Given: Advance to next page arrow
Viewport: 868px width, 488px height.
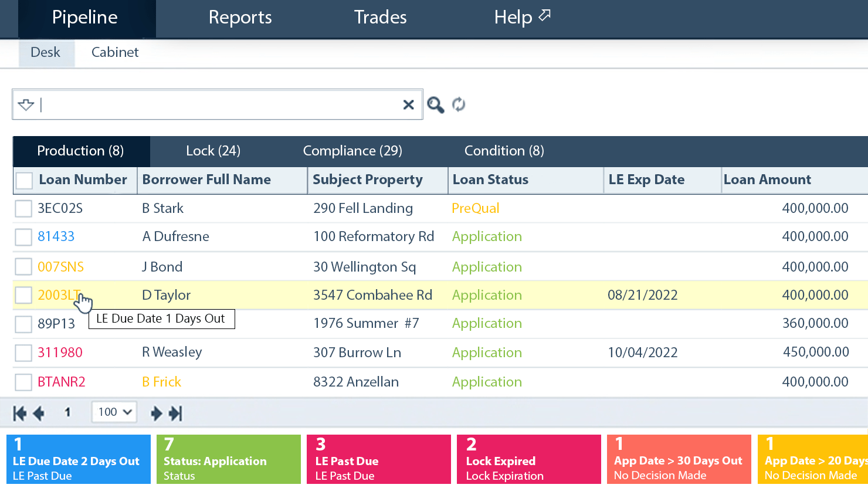Looking at the screenshot, I should click(156, 414).
